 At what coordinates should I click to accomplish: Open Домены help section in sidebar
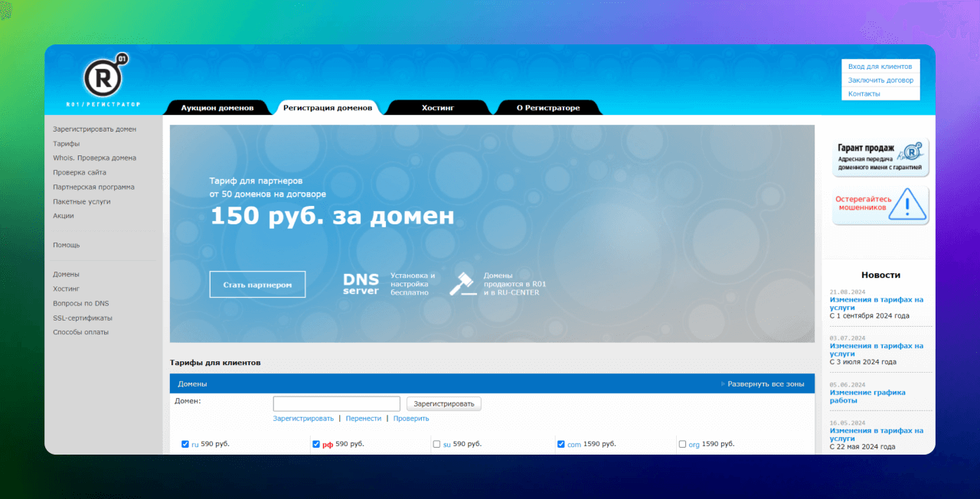(66, 275)
